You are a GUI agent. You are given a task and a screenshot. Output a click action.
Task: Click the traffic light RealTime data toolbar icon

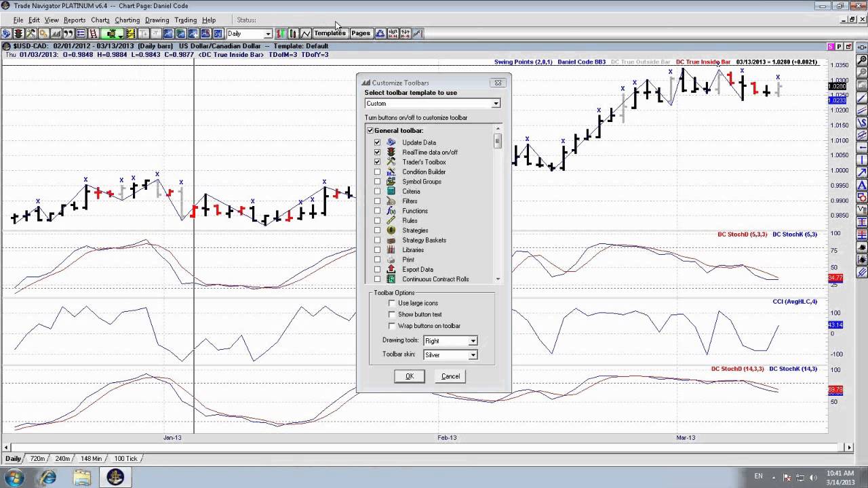point(18,33)
